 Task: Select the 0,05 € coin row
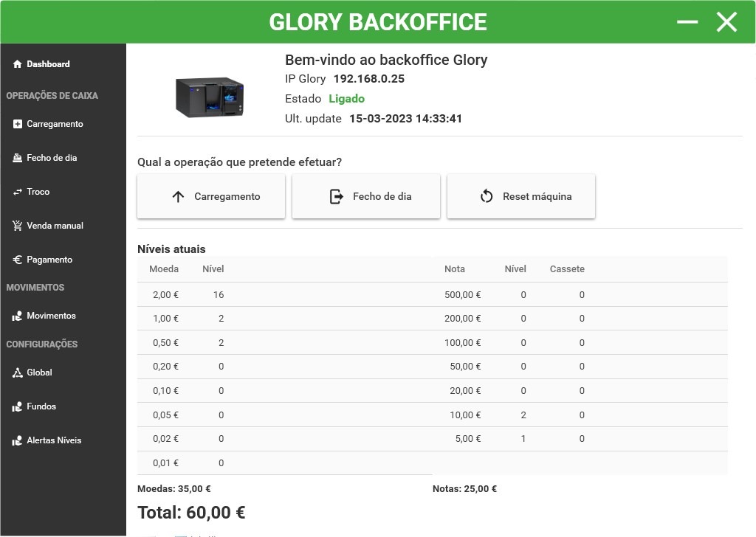[284, 415]
